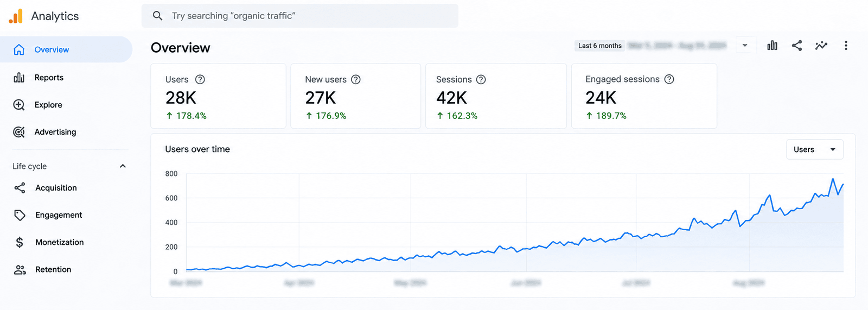The image size is (868, 310).
Task: Open the date range dropdown arrow
Action: point(745,46)
